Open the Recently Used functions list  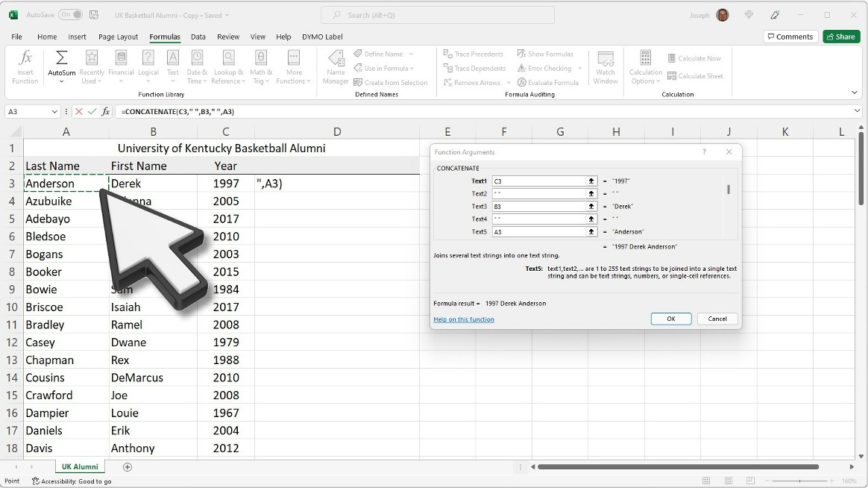tap(91, 66)
